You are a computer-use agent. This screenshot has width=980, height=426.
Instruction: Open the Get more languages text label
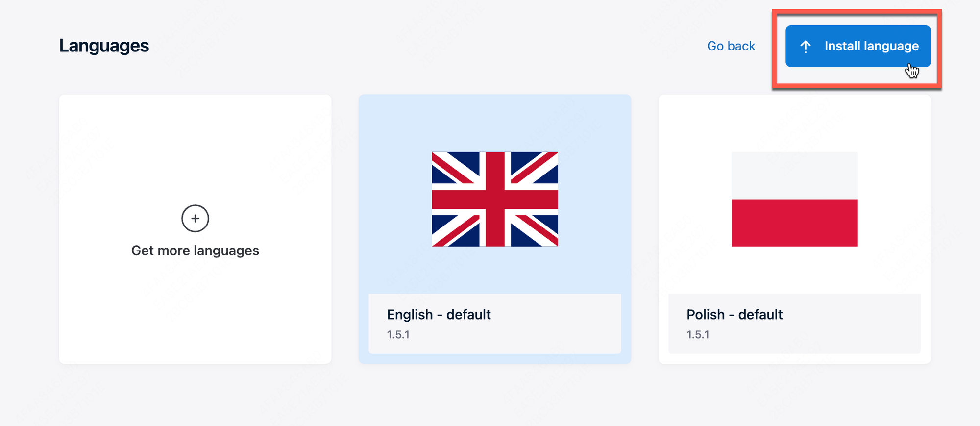click(x=195, y=251)
